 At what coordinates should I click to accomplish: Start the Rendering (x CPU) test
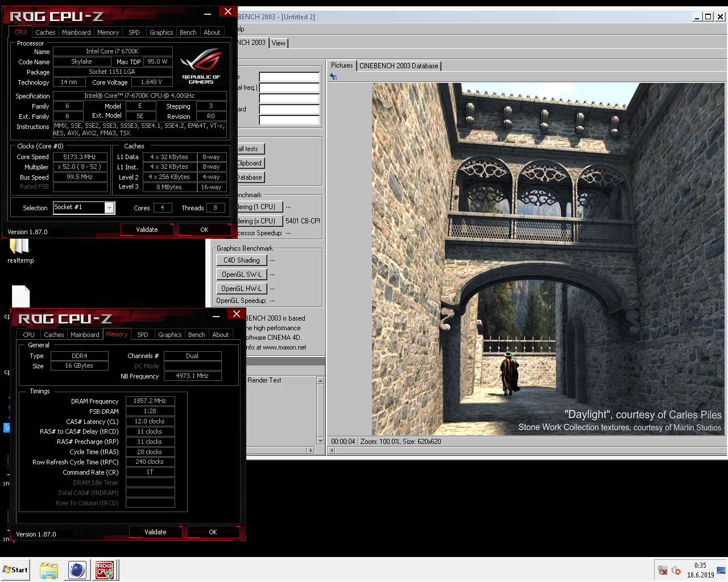tap(259, 221)
